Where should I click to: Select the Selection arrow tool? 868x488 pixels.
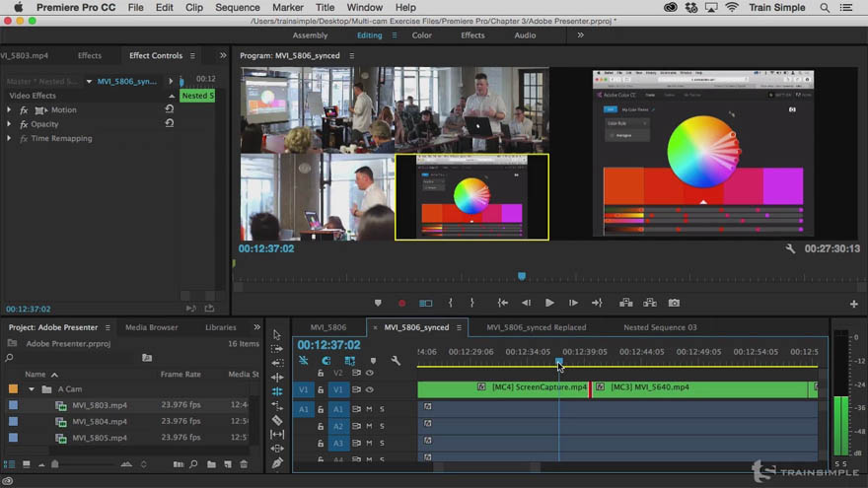277,335
